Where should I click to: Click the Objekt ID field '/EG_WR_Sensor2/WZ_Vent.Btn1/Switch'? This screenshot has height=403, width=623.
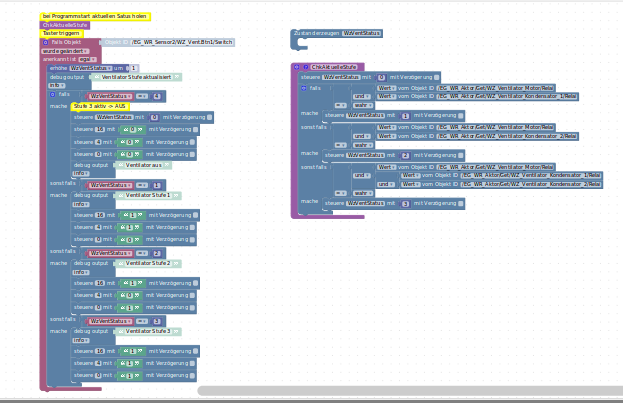(x=182, y=42)
